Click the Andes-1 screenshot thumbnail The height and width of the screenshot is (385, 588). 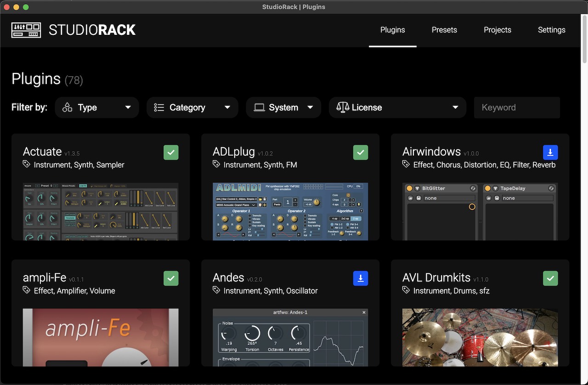click(290, 337)
